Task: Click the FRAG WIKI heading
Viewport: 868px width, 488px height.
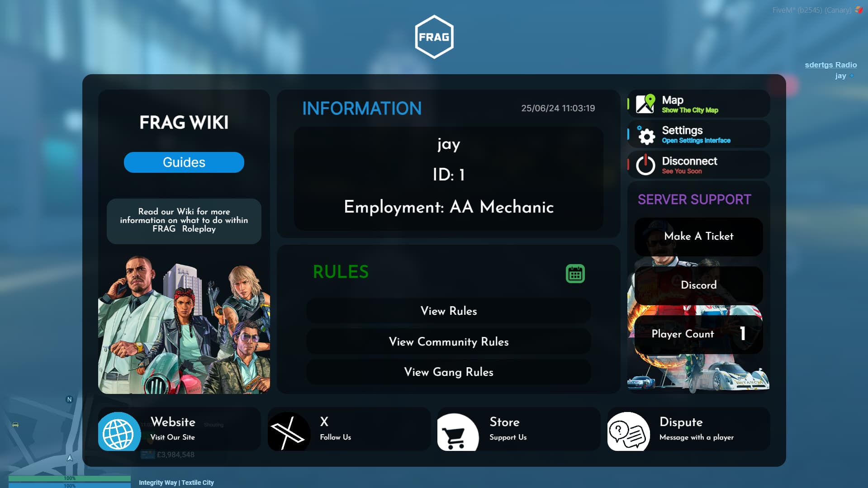Action: 184,122
